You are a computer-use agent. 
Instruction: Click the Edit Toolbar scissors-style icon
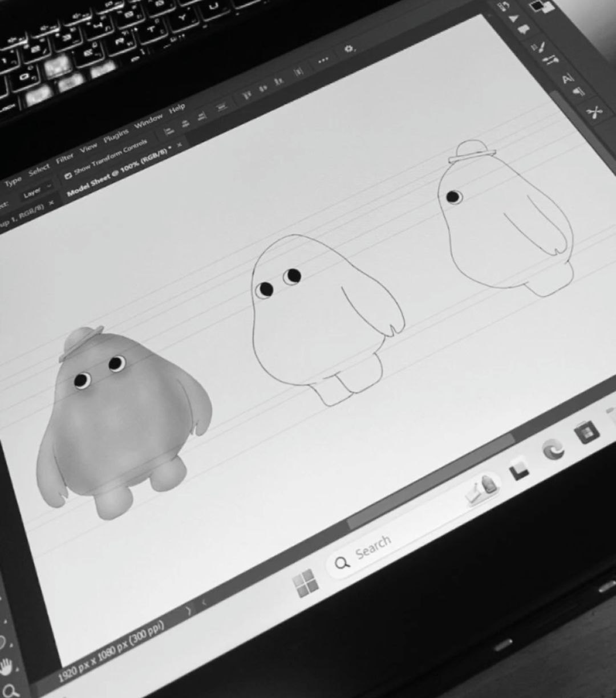(x=594, y=112)
